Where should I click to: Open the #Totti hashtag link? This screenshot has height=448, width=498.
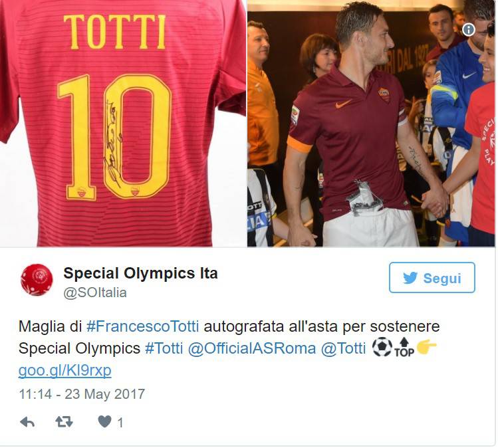pyautogui.click(x=164, y=348)
